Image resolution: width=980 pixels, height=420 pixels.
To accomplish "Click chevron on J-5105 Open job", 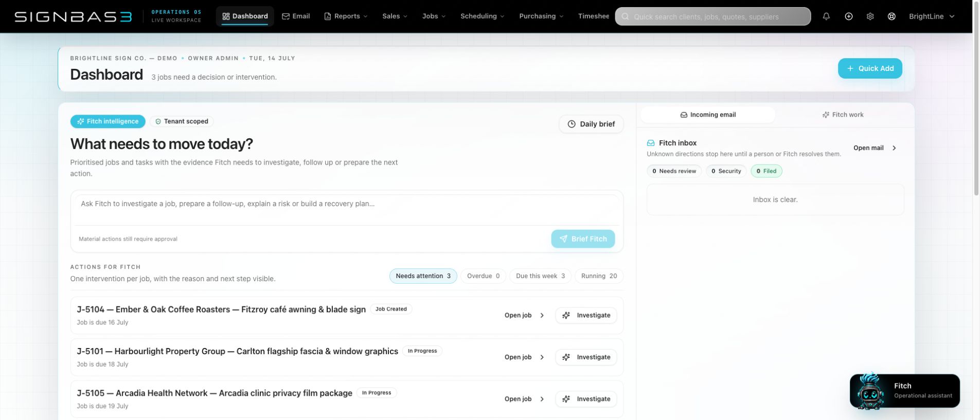I will click(542, 399).
